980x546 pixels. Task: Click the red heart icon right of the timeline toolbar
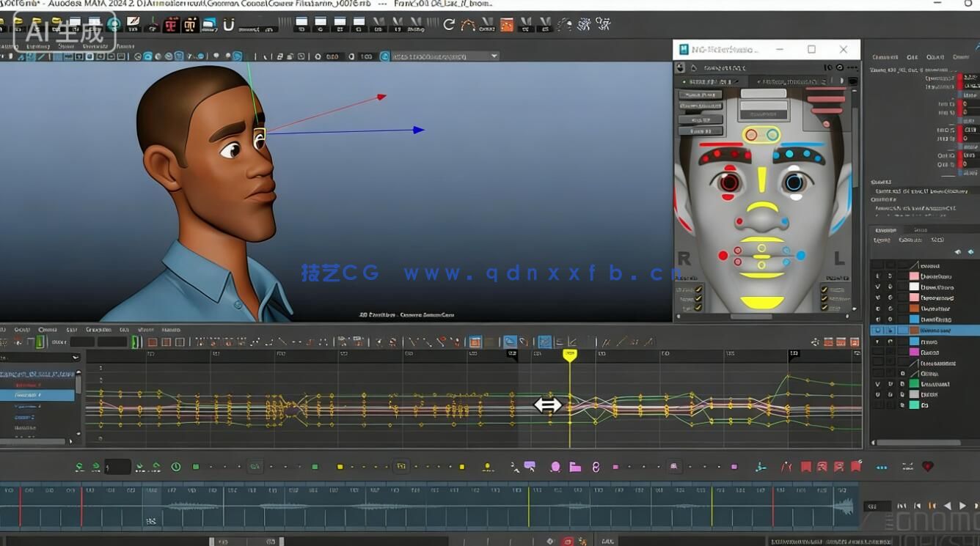pos(927,466)
